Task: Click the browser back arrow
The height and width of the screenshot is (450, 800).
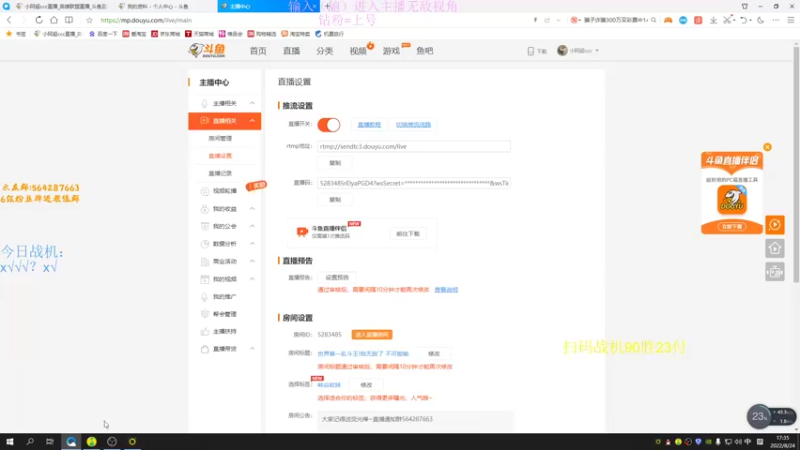Action: (9, 20)
